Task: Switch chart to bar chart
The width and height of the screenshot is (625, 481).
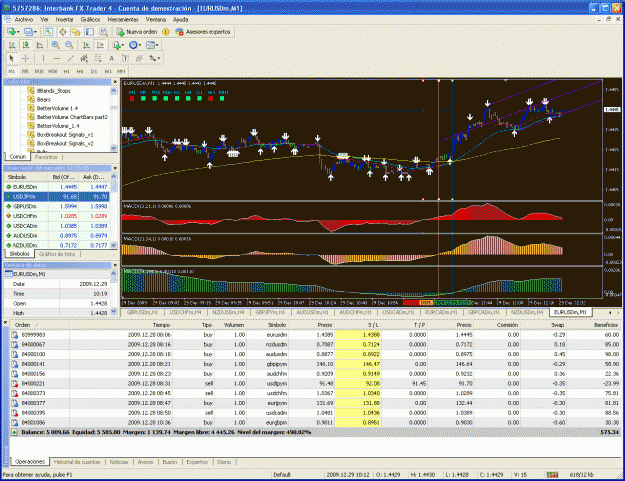Action: point(12,45)
